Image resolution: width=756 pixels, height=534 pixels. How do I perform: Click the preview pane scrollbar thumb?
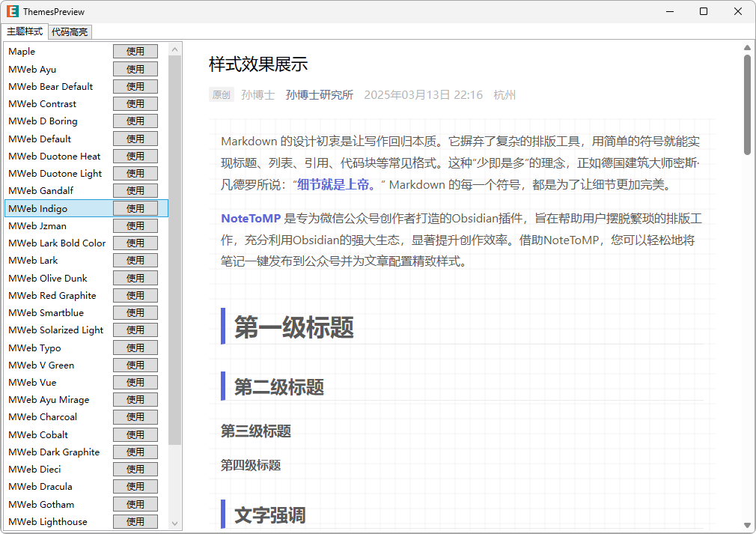tap(747, 104)
